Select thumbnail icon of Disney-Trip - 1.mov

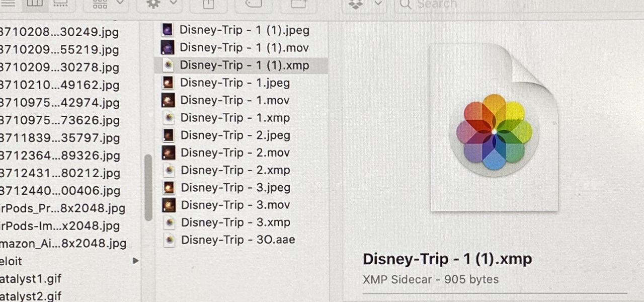point(168,100)
